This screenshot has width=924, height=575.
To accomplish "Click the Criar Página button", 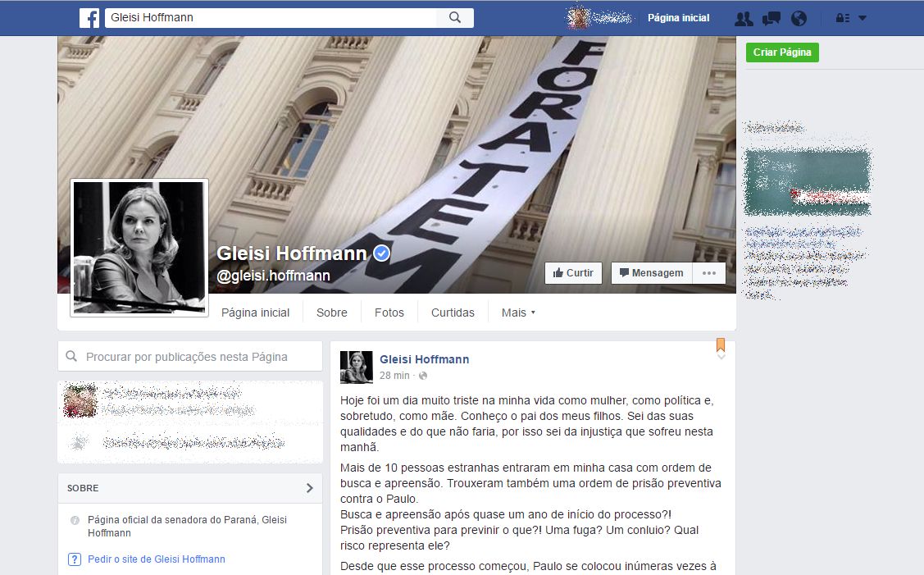I will coord(781,52).
